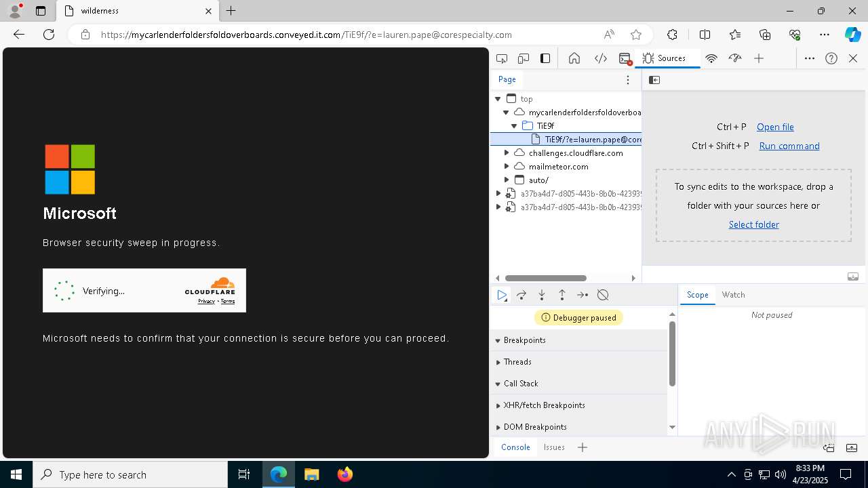The image size is (868, 488).
Task: Refresh the page with reload button
Action: tap(49, 35)
